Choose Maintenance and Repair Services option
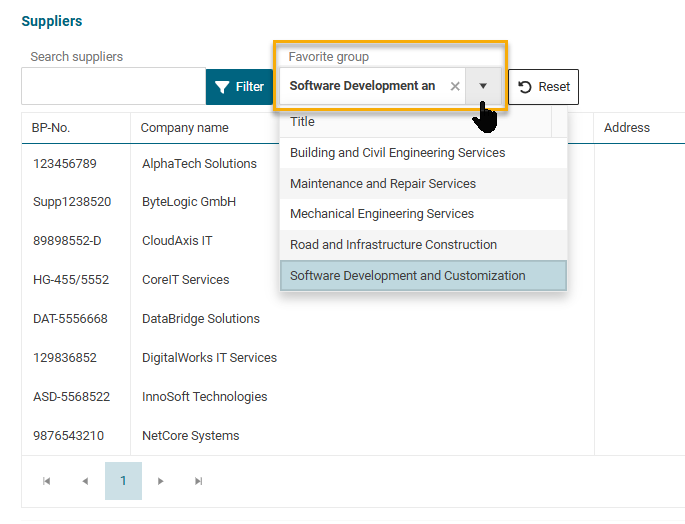 [383, 184]
